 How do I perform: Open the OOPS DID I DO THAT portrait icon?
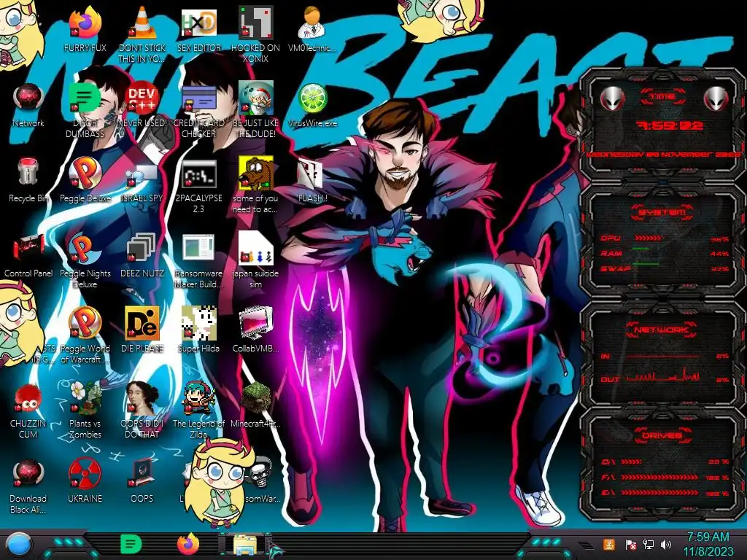tap(142, 398)
